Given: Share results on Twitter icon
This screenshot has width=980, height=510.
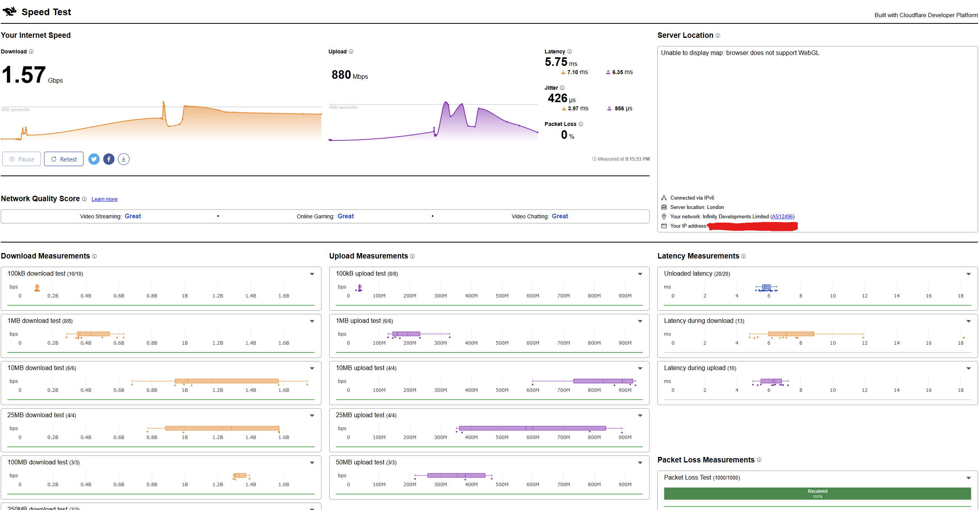Looking at the screenshot, I should pos(94,159).
